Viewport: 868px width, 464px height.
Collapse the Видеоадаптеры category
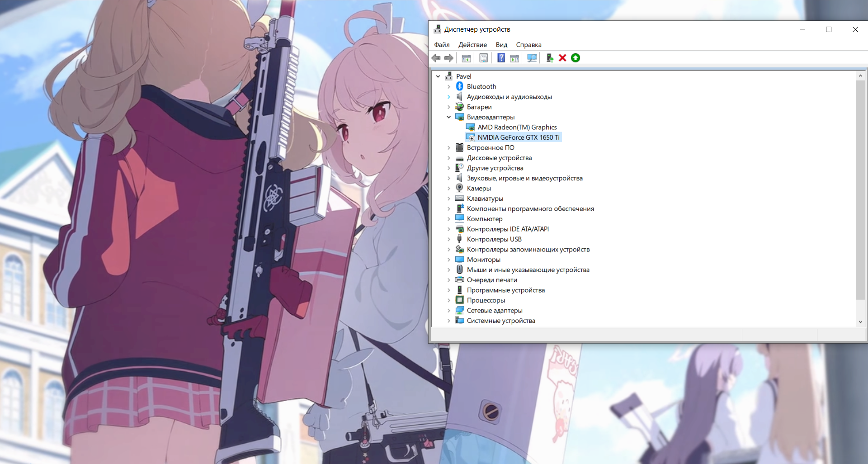(449, 117)
